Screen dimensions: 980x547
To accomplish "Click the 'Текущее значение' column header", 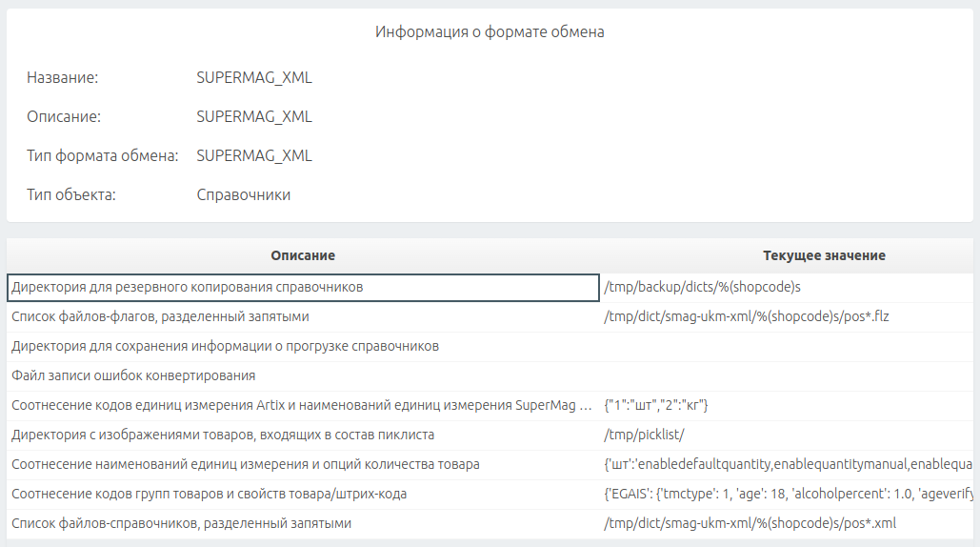I will (824, 255).
